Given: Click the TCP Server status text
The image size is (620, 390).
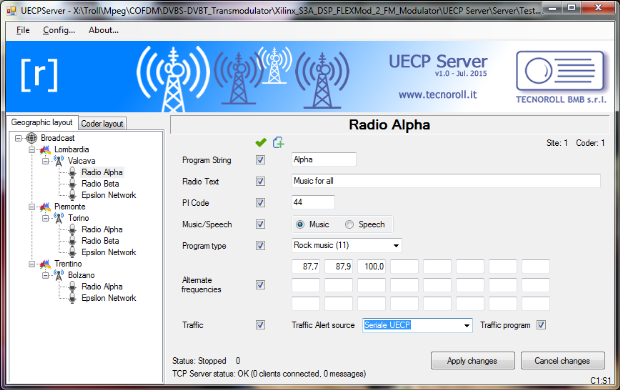Looking at the screenshot, I should pyautogui.click(x=269, y=374).
